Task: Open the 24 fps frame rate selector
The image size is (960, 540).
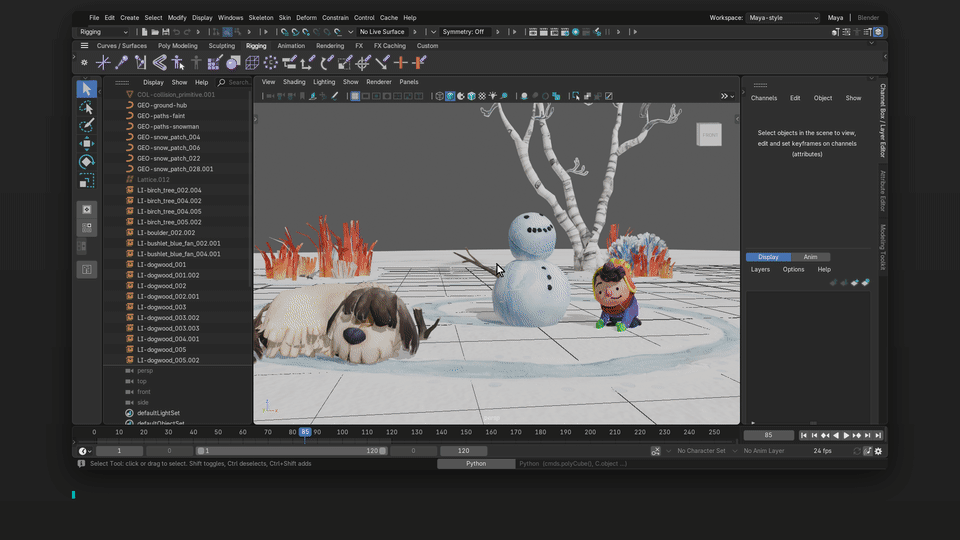Action: click(822, 451)
